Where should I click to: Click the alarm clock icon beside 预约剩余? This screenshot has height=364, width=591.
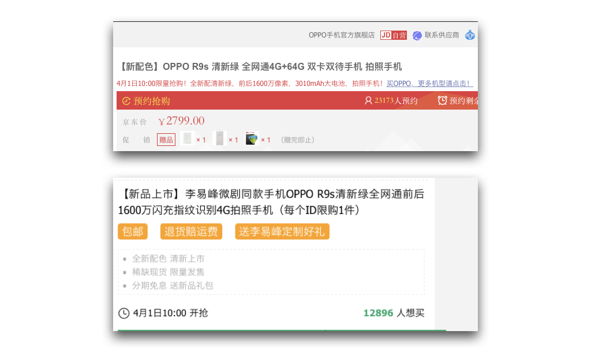pyautogui.click(x=442, y=100)
